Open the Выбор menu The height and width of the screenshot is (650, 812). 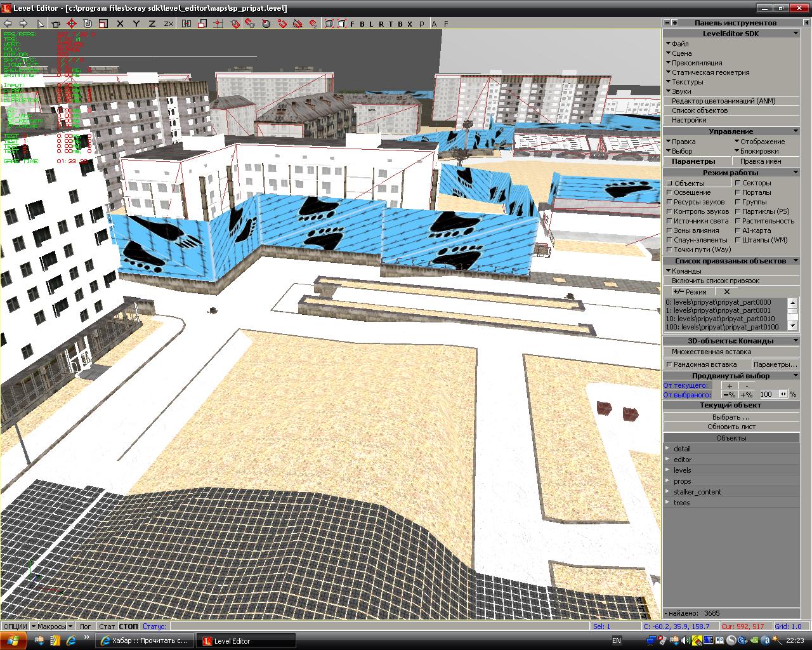click(x=679, y=151)
